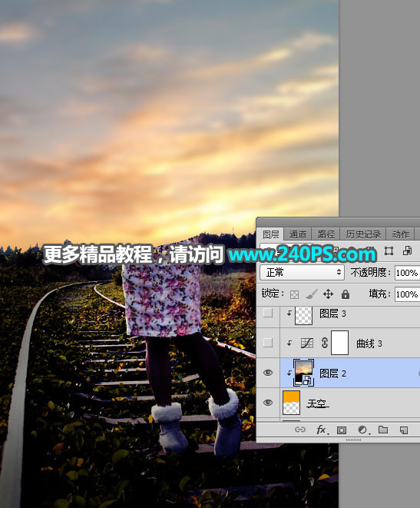Screen dimensions: 420x508
Task: Click the 锁定 label
Action: (273, 294)
